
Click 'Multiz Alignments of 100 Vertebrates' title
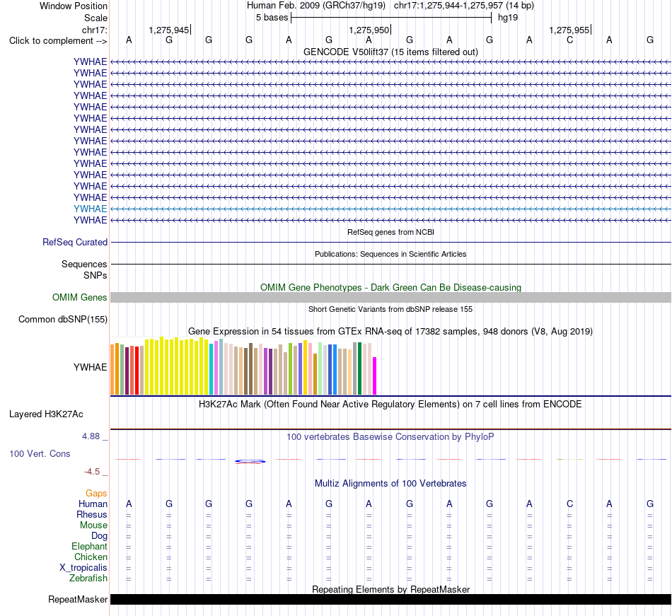390,483
